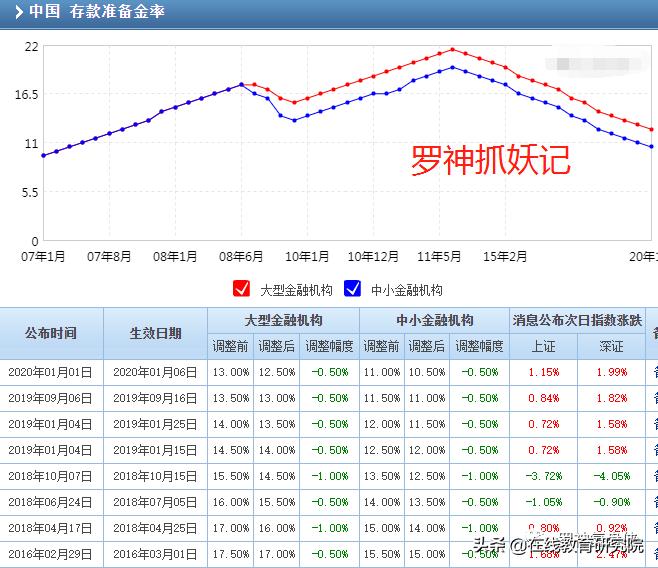Click 深证 value -0.90%
This screenshot has height=568, width=658.
612,502
